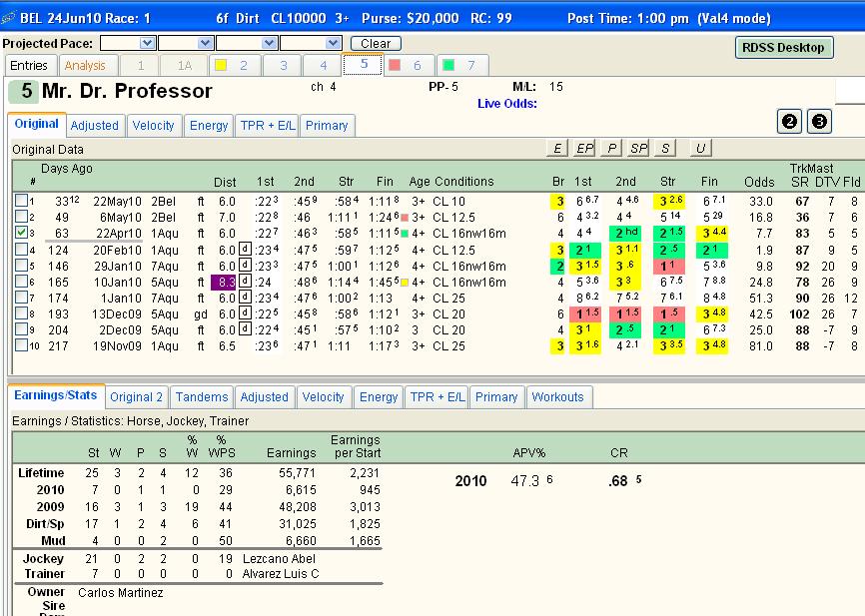Check the box for race line 6 (10Jan10)

[x=21, y=282]
